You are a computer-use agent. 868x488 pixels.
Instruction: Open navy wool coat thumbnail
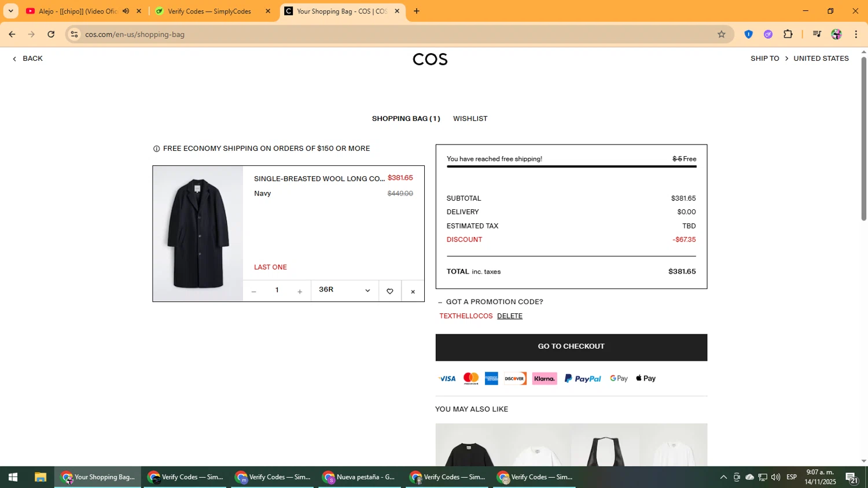click(x=198, y=234)
